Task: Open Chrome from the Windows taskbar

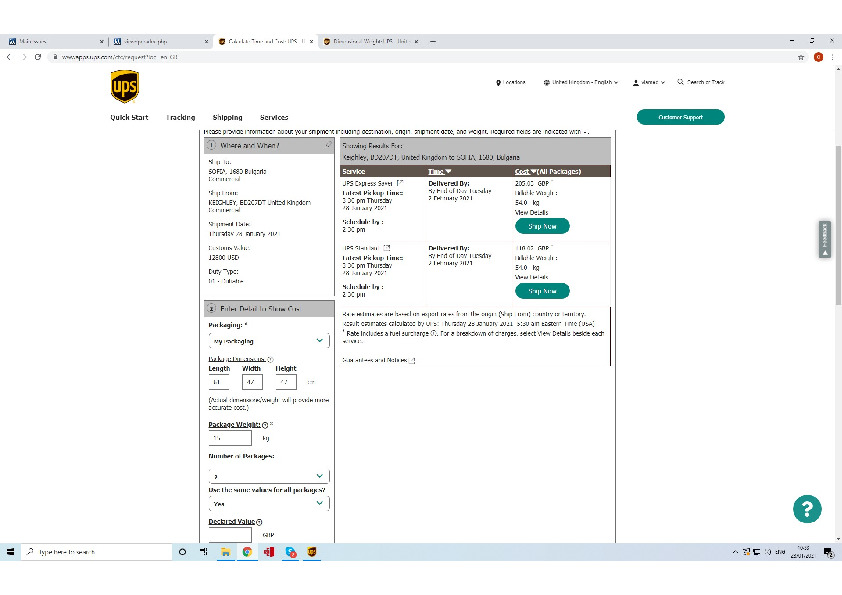Action: 247,551
